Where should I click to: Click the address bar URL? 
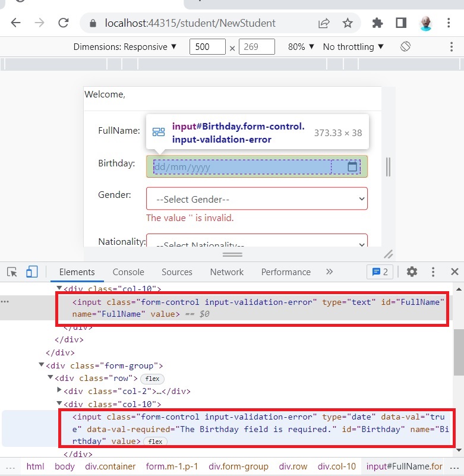pyautogui.click(x=190, y=23)
